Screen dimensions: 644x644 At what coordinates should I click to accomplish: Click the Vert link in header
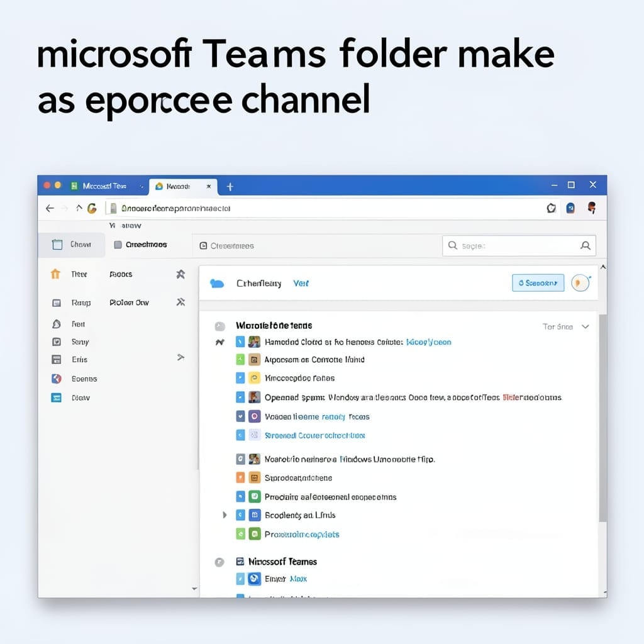[x=301, y=284]
